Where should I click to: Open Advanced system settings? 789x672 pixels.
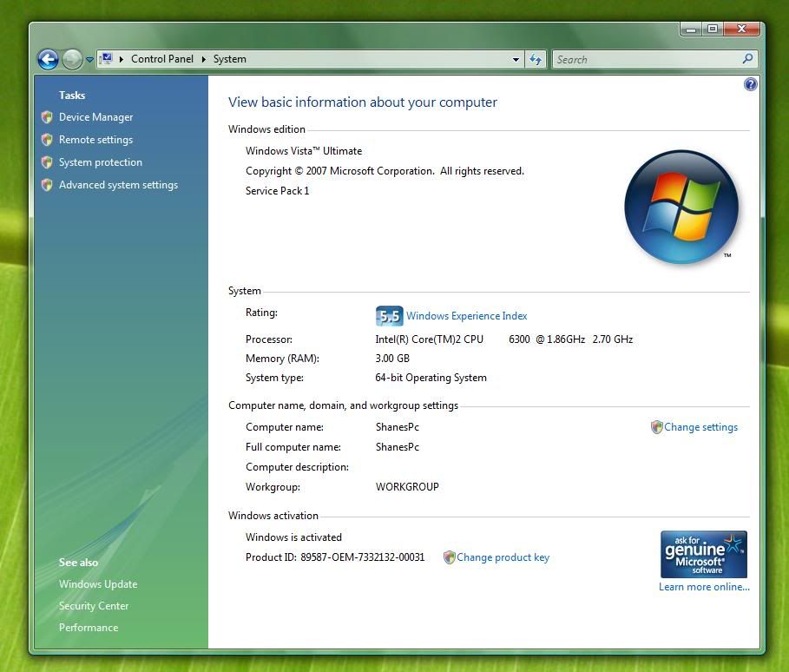point(118,185)
